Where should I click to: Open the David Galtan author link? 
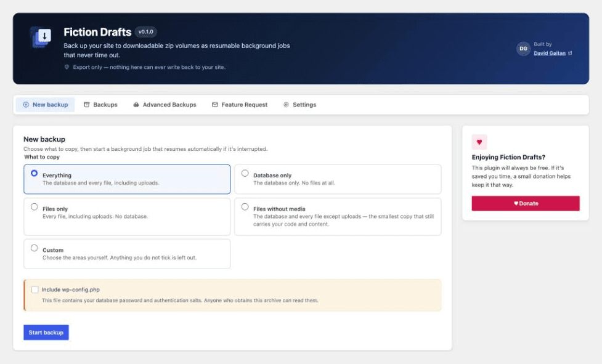click(550, 54)
